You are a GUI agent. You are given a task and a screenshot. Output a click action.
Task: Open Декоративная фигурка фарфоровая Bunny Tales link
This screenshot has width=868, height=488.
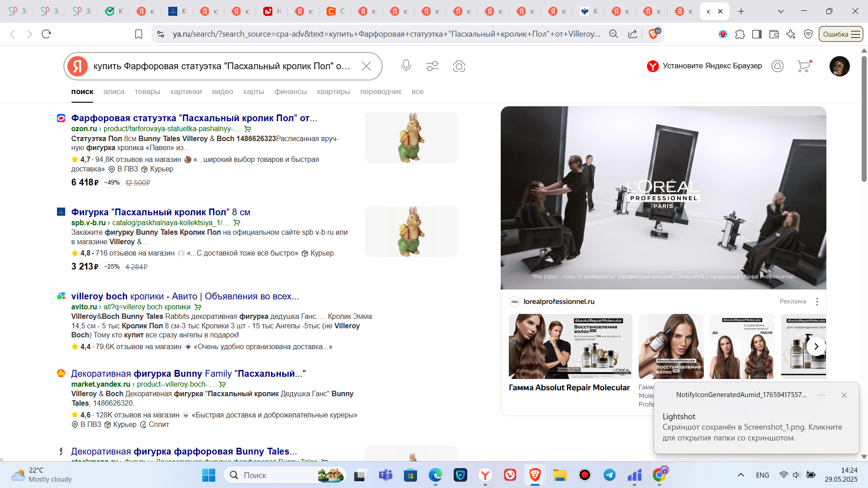[x=184, y=451]
